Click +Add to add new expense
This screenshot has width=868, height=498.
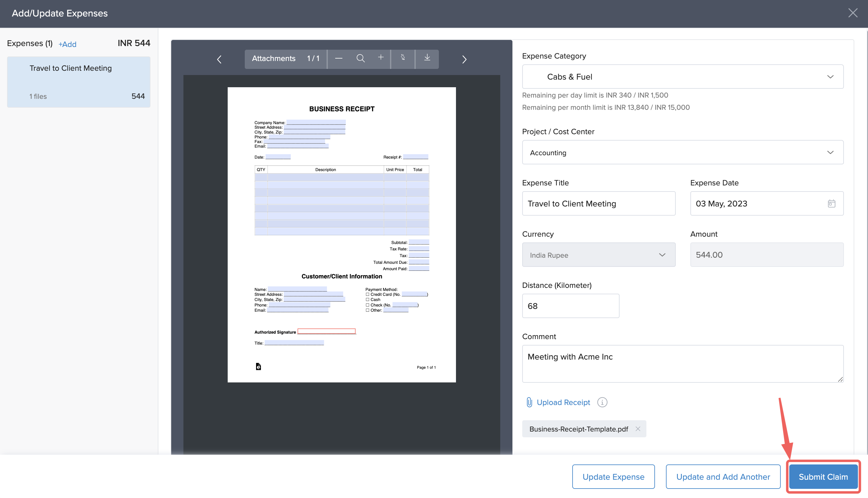(x=67, y=44)
